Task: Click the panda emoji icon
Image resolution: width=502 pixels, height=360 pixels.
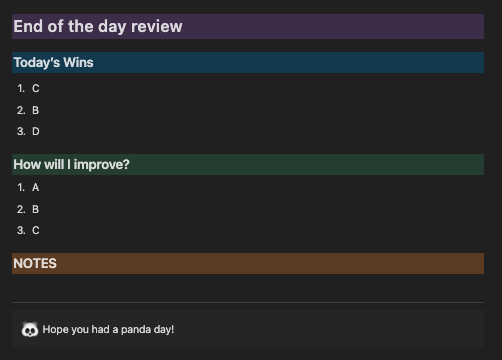Action: pos(30,330)
